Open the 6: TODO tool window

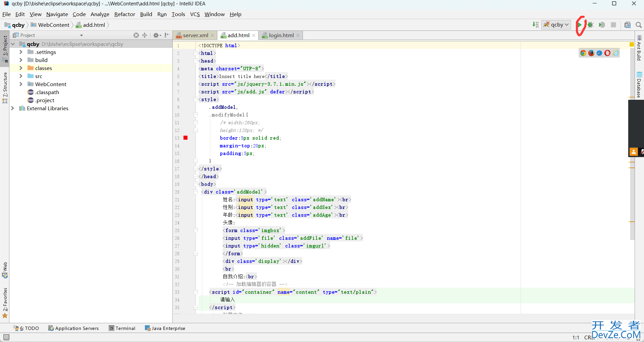(26, 328)
